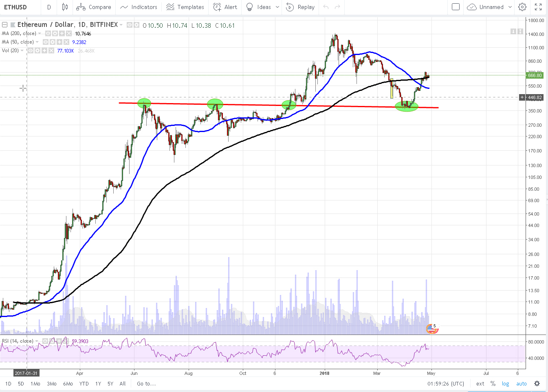Expand Ethereum / Dollar title dropdown arrow

coord(121,25)
